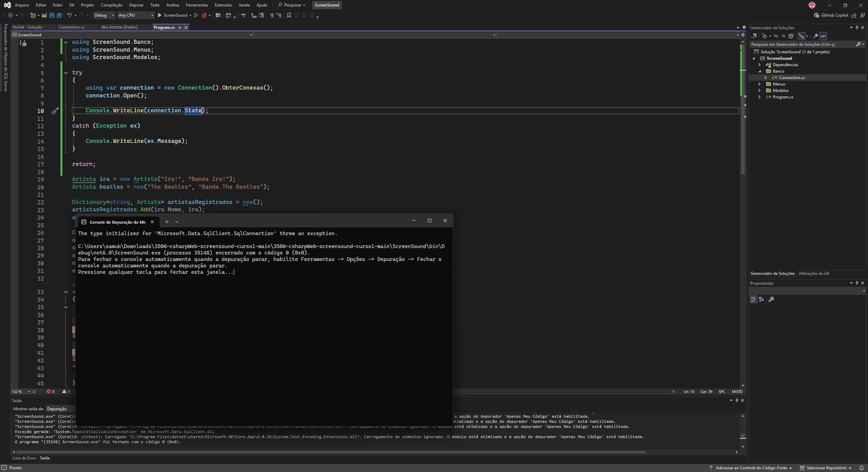Click the Hot Reload flame icon
The width and height of the screenshot is (868, 472).
coord(204,15)
